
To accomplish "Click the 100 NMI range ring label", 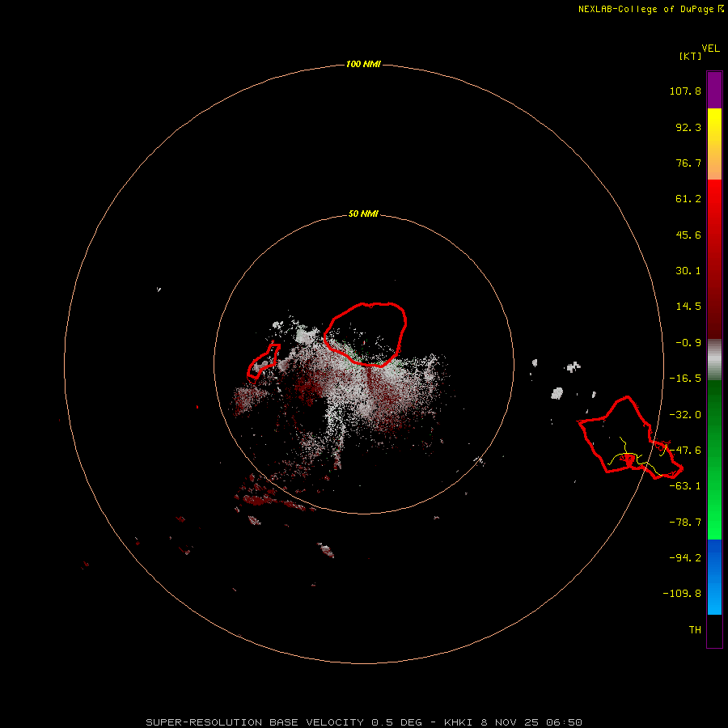I will [363, 64].
